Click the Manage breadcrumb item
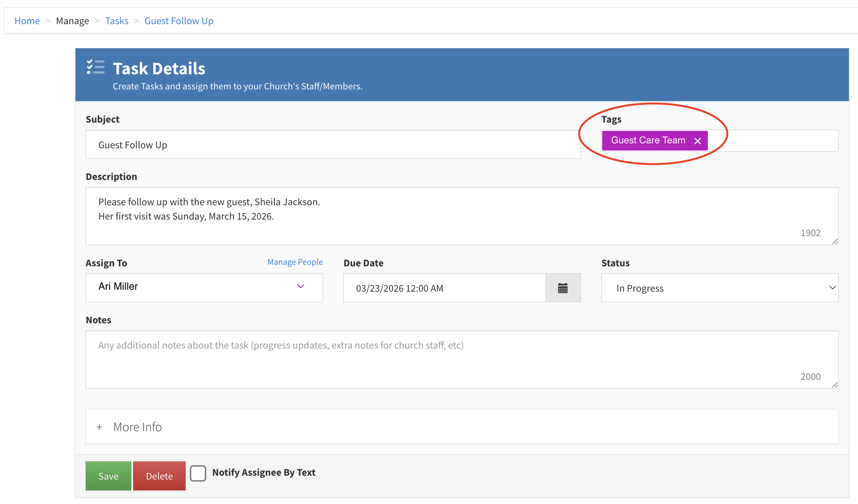This screenshot has height=504, width=858. pos(72,21)
